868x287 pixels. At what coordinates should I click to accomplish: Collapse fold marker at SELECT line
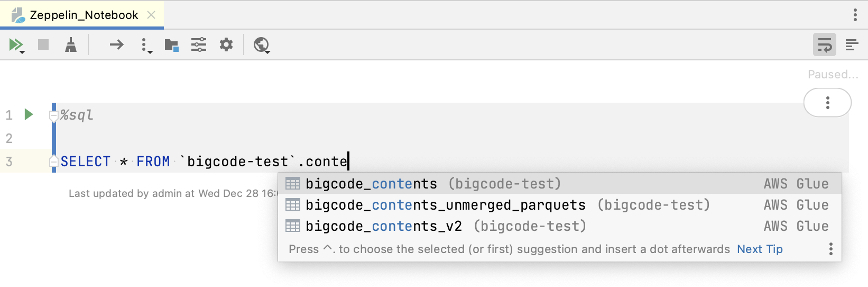coord(53,161)
